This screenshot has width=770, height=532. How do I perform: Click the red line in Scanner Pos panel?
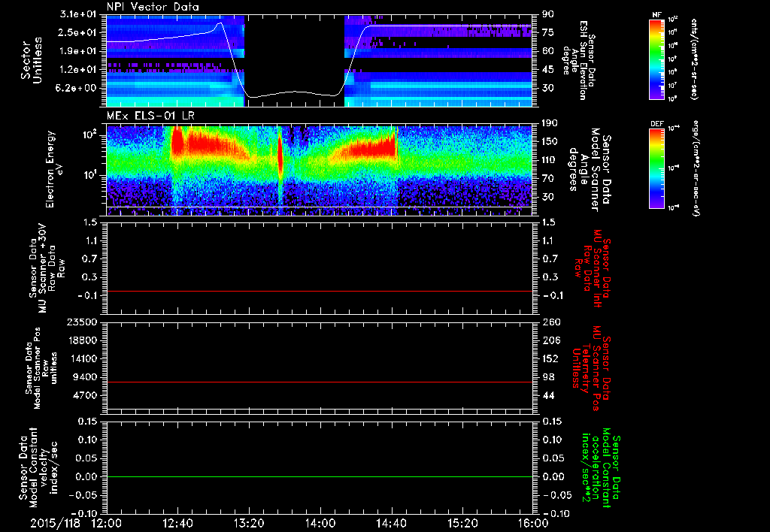click(x=319, y=382)
